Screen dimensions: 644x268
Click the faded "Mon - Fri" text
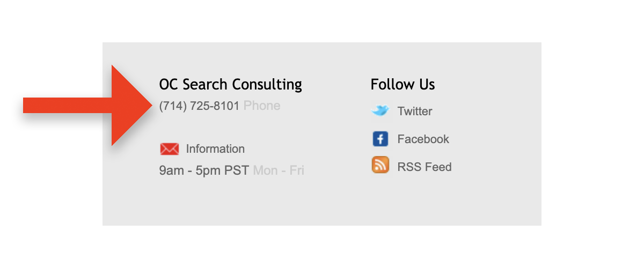(279, 171)
